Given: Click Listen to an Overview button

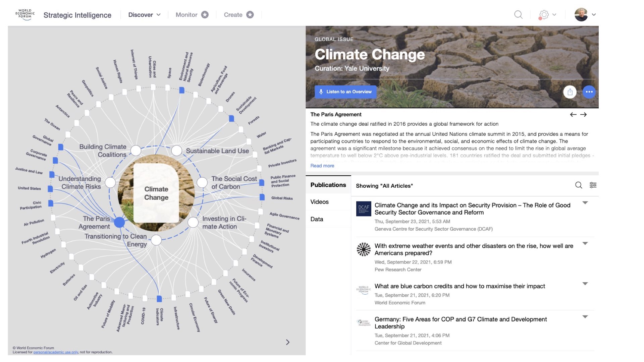Looking at the screenshot, I should pyautogui.click(x=345, y=92).
